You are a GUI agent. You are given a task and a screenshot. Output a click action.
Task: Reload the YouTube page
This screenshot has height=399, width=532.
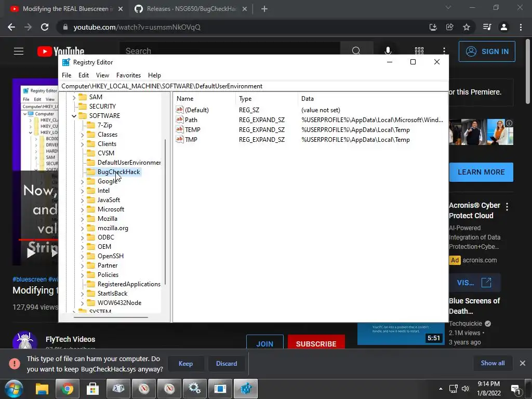[45, 27]
